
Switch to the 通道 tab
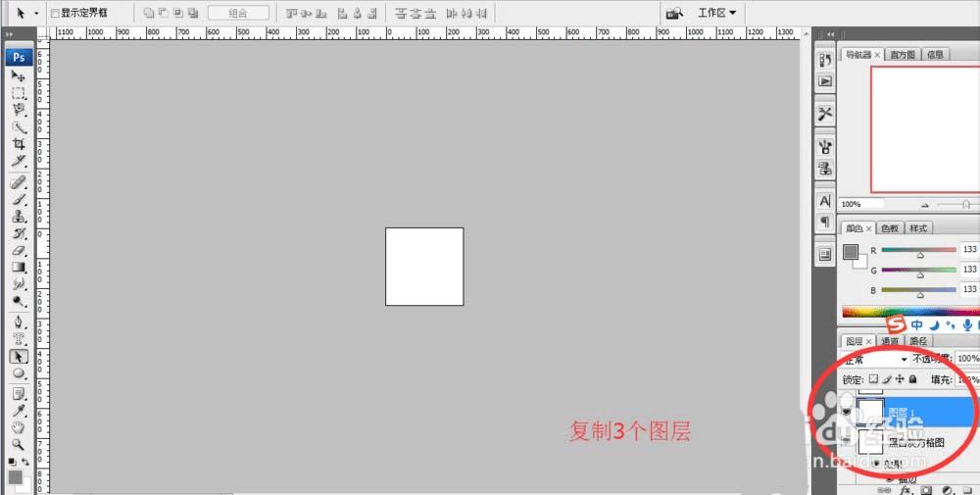pyautogui.click(x=890, y=341)
